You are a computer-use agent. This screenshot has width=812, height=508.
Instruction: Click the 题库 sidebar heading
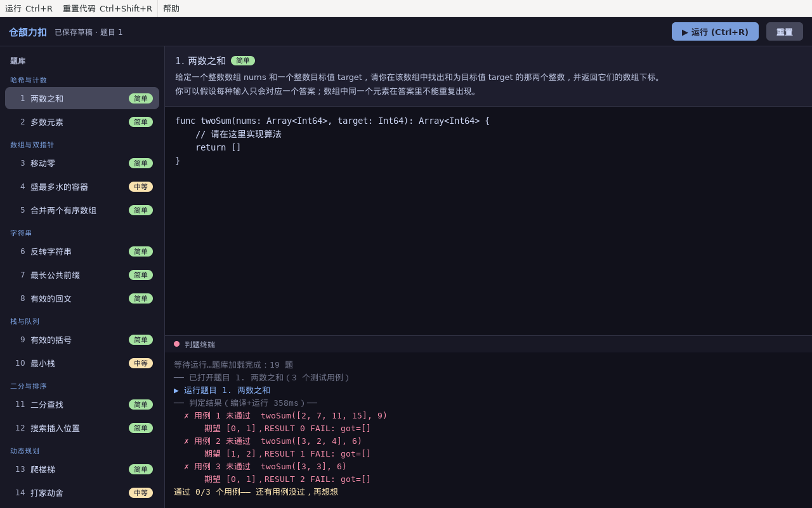pyautogui.click(x=18, y=62)
